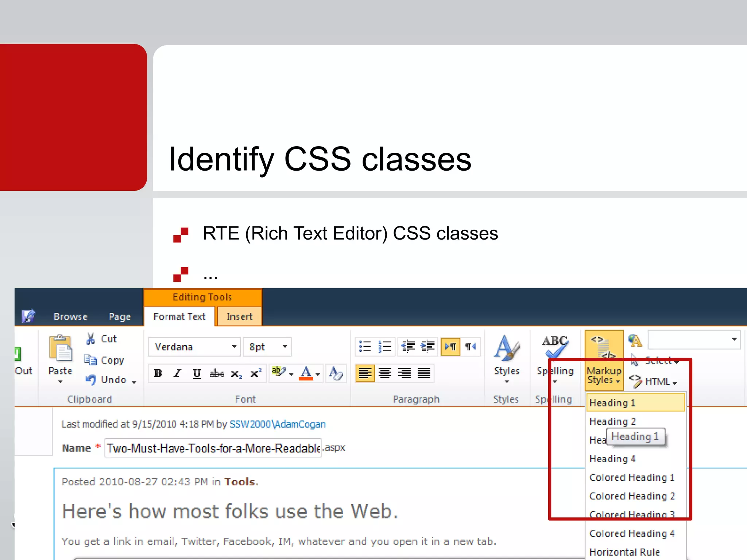747x560 pixels.
Task: Click the clear formatting icon
Action: (336, 373)
